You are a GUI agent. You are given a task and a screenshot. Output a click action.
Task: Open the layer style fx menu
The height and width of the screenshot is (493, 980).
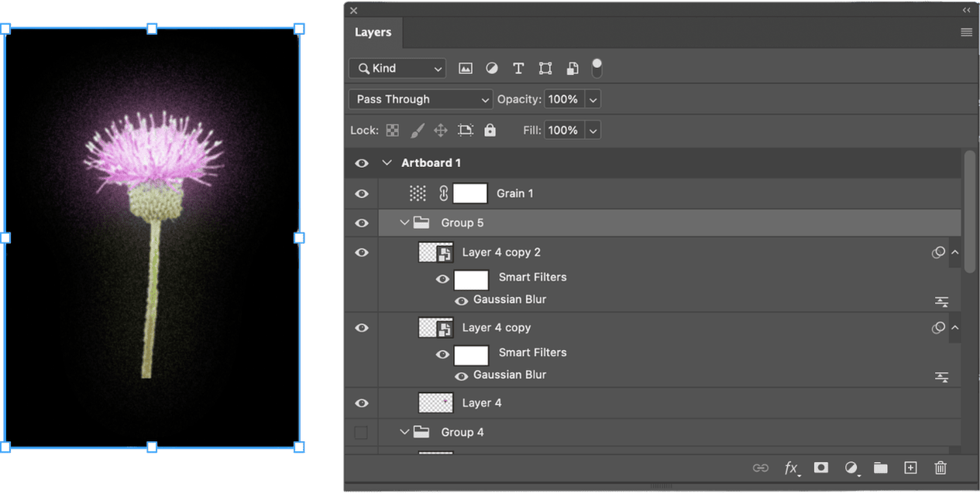click(x=791, y=467)
